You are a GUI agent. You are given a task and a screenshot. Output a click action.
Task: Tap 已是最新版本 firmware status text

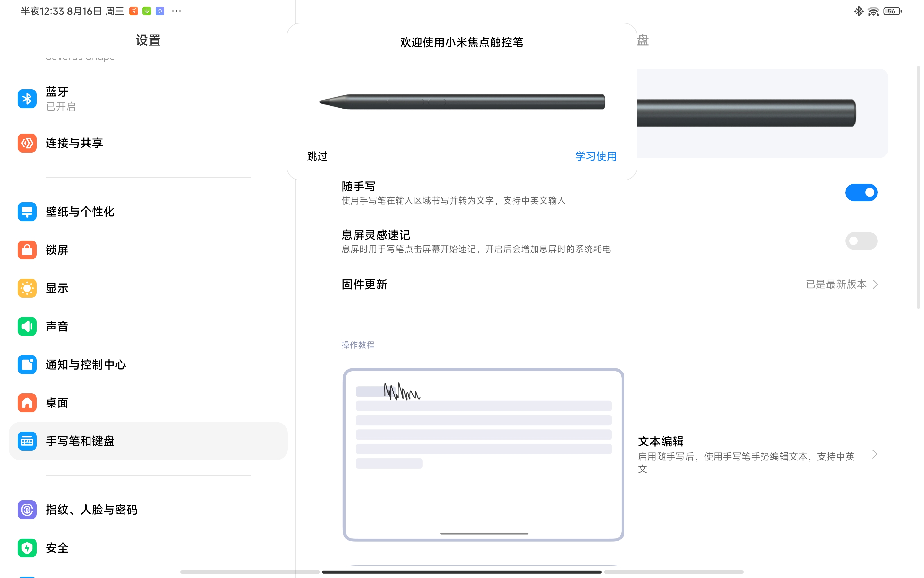[x=836, y=285]
